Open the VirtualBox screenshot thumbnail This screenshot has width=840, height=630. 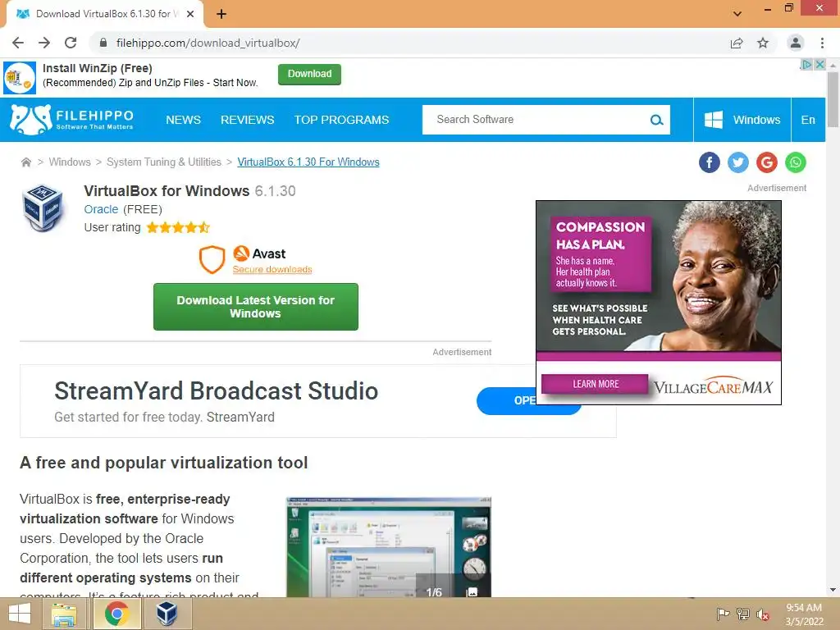388,547
